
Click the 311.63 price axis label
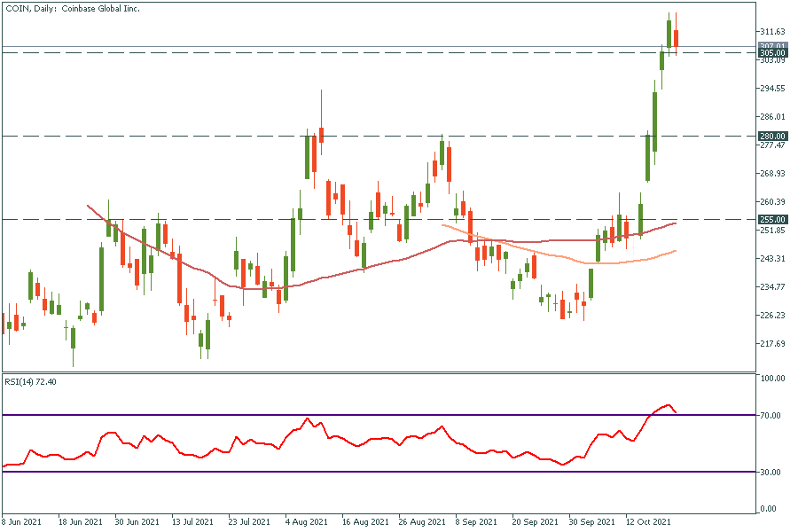[773, 31]
